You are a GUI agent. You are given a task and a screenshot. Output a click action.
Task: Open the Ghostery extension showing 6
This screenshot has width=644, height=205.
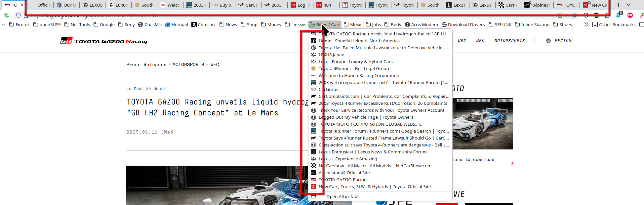[x=619, y=15]
